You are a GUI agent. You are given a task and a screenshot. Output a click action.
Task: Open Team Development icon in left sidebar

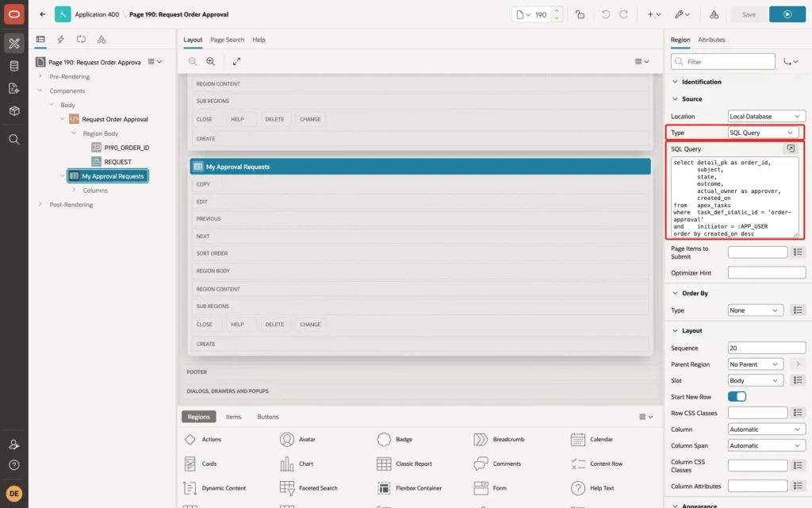click(14, 89)
